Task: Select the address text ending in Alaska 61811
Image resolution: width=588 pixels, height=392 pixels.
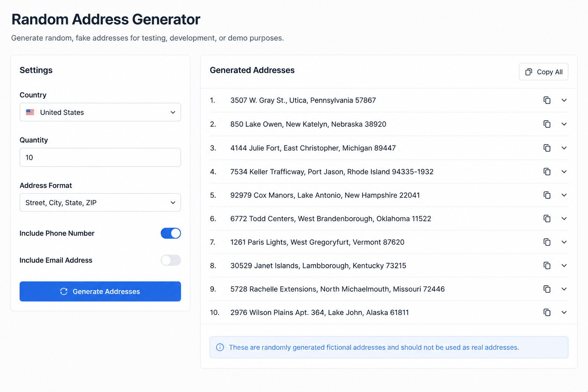Action: 320,312
